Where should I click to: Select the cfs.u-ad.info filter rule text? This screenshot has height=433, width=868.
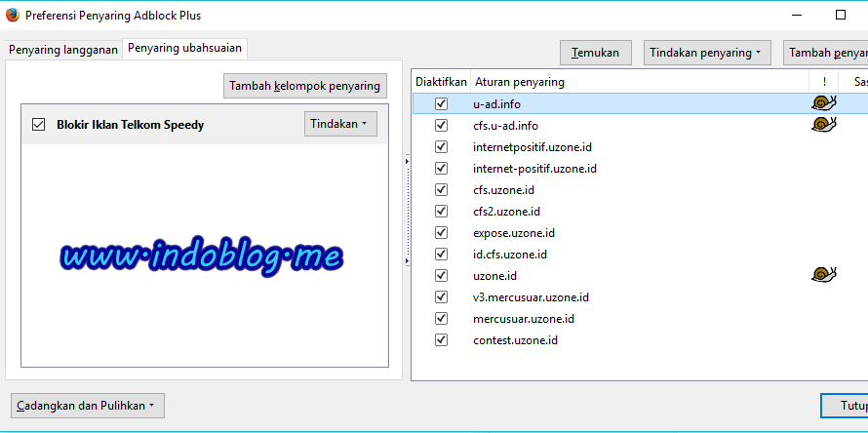pos(505,126)
